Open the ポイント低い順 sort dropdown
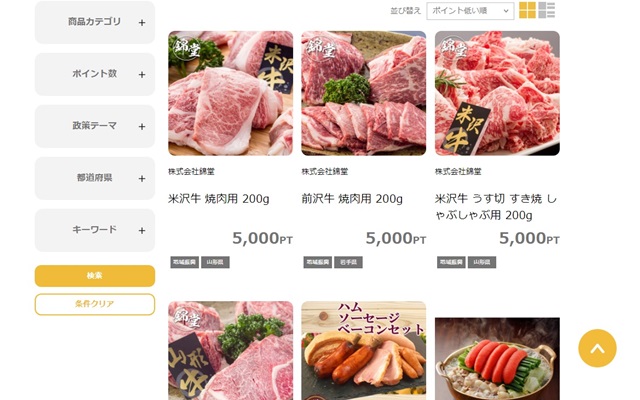640x400 pixels. click(x=470, y=11)
